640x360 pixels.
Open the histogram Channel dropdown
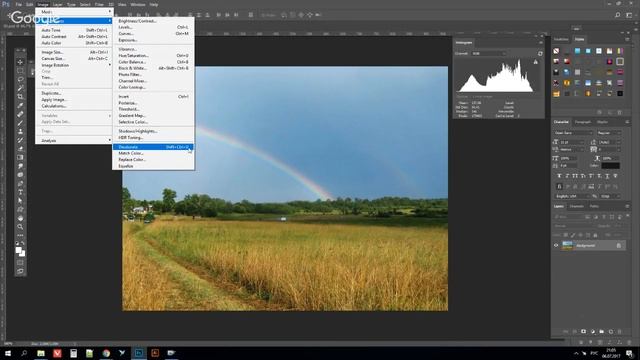[x=489, y=53]
